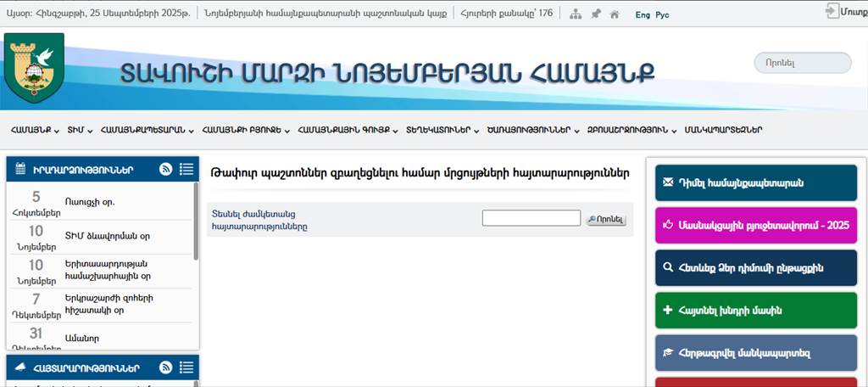Open list view icon for Իրադարձություններ panel
This screenshot has height=387, width=868.
pos(187,170)
